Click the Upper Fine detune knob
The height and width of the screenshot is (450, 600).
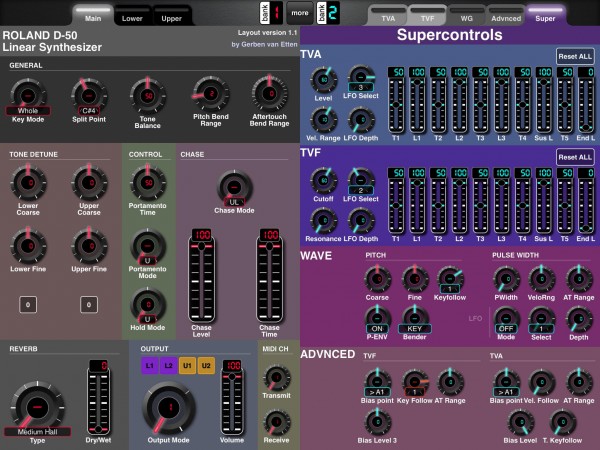pos(89,246)
